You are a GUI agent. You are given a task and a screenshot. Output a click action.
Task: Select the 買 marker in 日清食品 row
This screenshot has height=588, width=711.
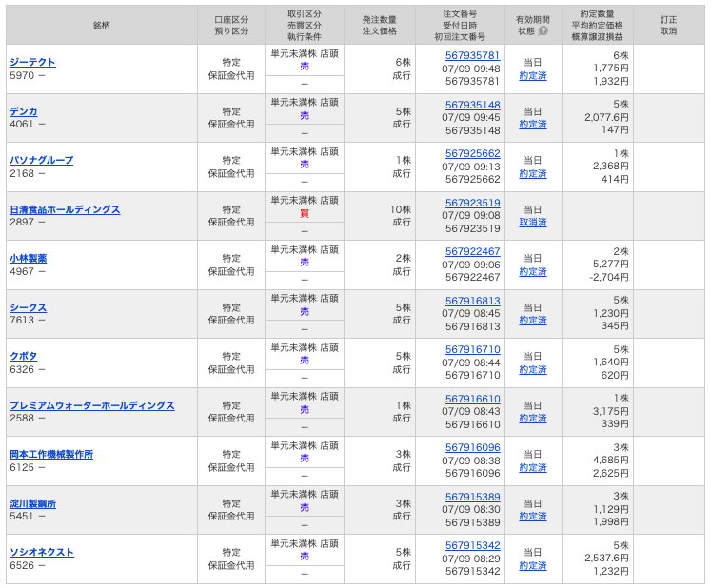pyautogui.click(x=305, y=213)
